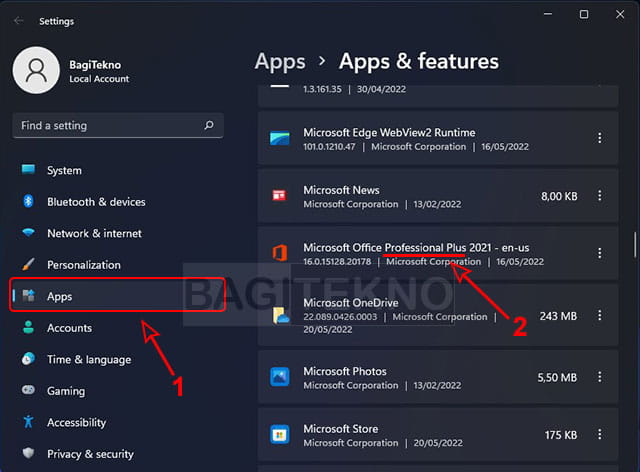This screenshot has height=472, width=640.
Task: Click the Microsoft Store app icon
Action: 280,434
